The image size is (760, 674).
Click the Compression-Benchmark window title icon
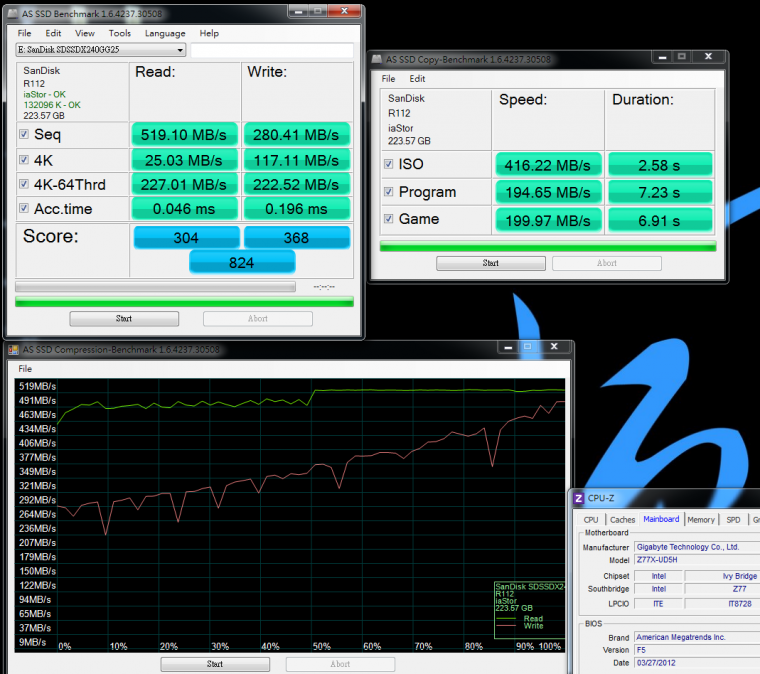[15, 350]
